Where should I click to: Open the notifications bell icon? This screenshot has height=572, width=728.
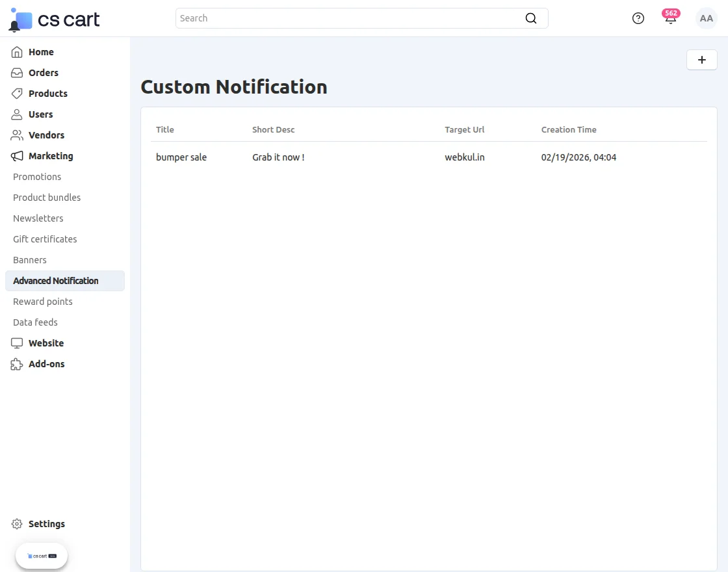[x=670, y=19]
